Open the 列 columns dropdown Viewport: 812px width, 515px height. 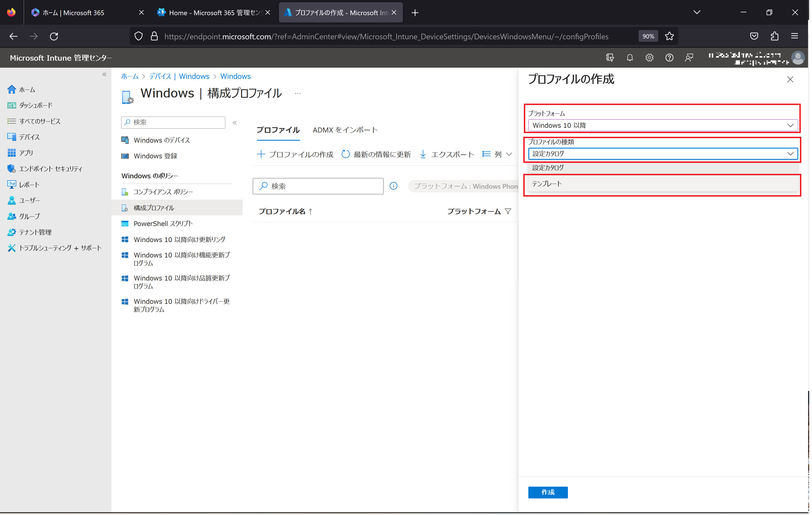pos(497,154)
